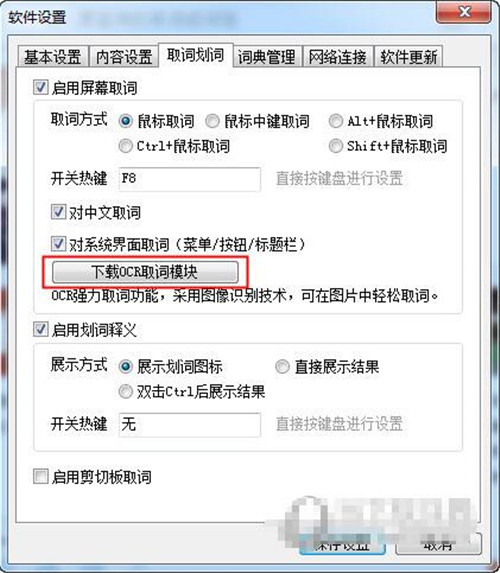The width and height of the screenshot is (500, 573).
Task: Switch to the 基本设置 tab
Action: 53,57
